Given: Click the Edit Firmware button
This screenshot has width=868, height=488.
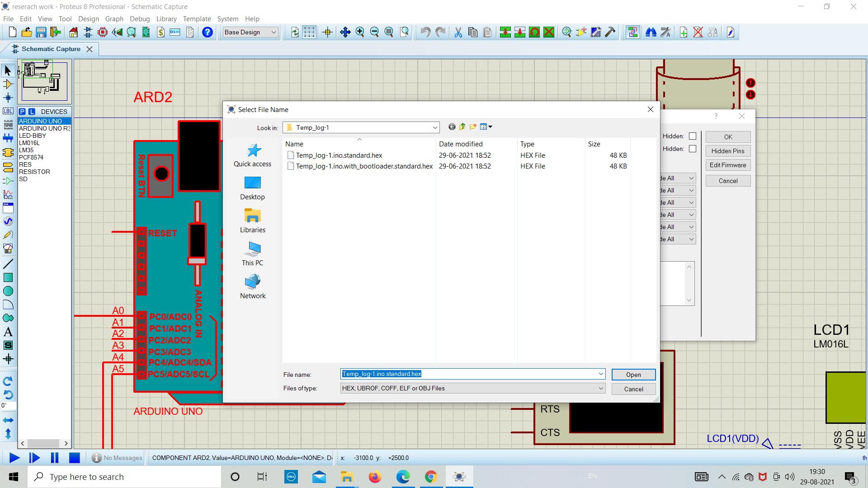Looking at the screenshot, I should (728, 165).
